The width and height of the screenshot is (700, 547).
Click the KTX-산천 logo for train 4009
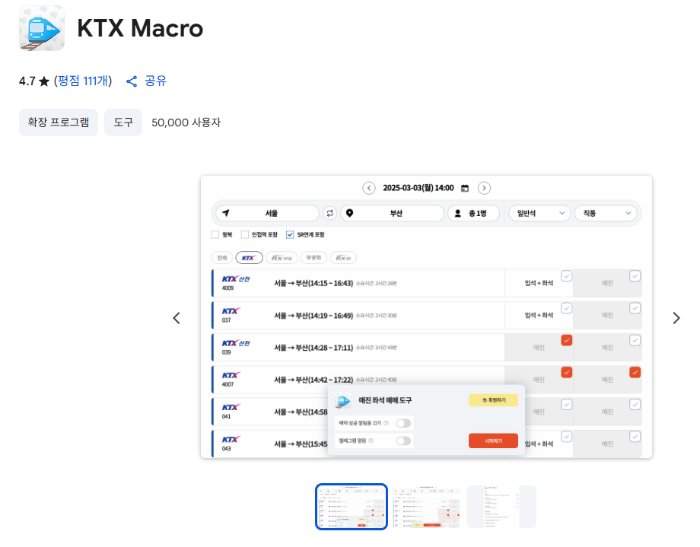pyautogui.click(x=236, y=279)
